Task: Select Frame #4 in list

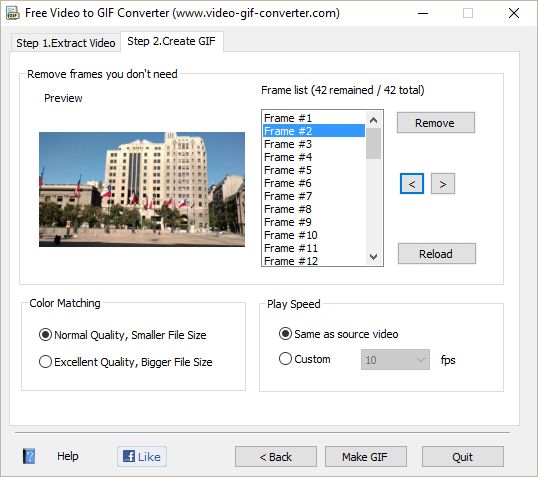Action: pyautogui.click(x=314, y=157)
